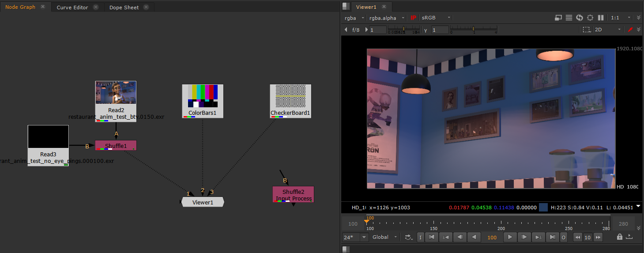Expand the white triangle on info bar
Image resolution: width=644 pixels, height=253 pixels.
click(637, 206)
